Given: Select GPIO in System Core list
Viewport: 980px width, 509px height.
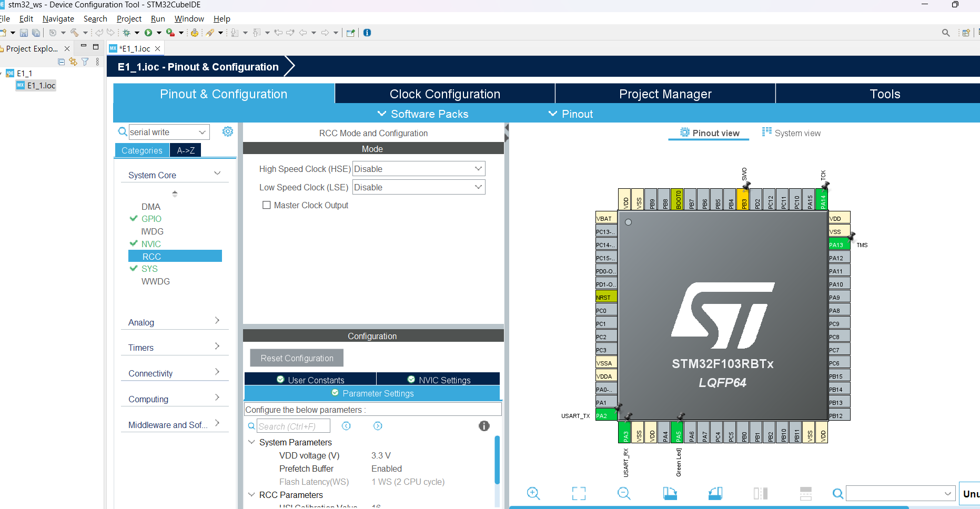Looking at the screenshot, I should (151, 219).
